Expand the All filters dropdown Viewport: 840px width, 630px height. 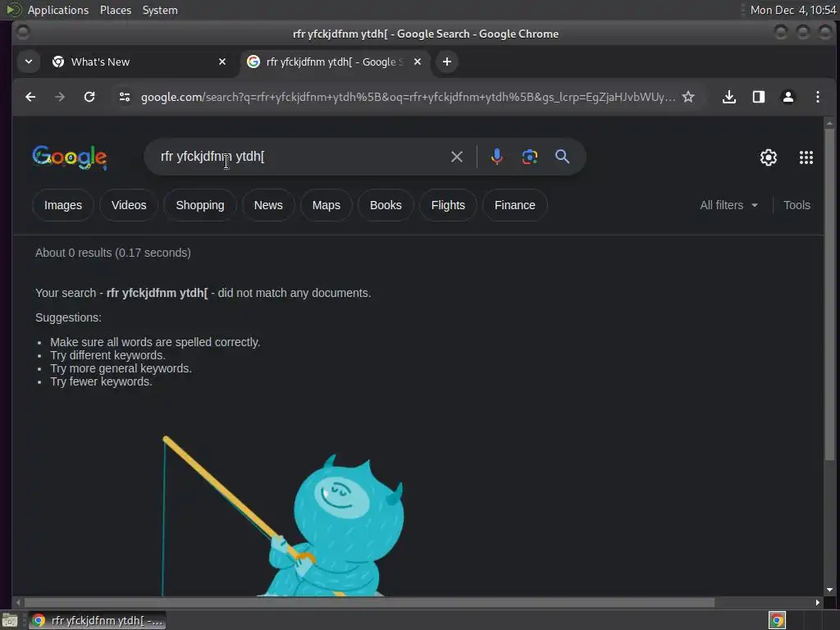728,205
